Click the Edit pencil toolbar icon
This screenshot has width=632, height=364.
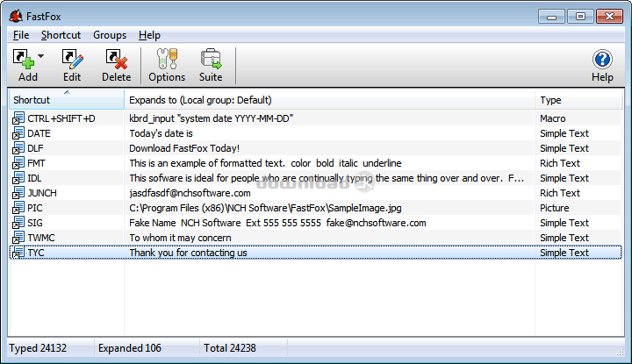click(72, 60)
